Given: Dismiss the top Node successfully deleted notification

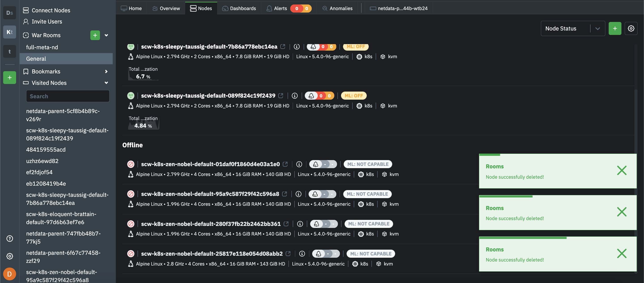Looking at the screenshot, I should pyautogui.click(x=621, y=170).
